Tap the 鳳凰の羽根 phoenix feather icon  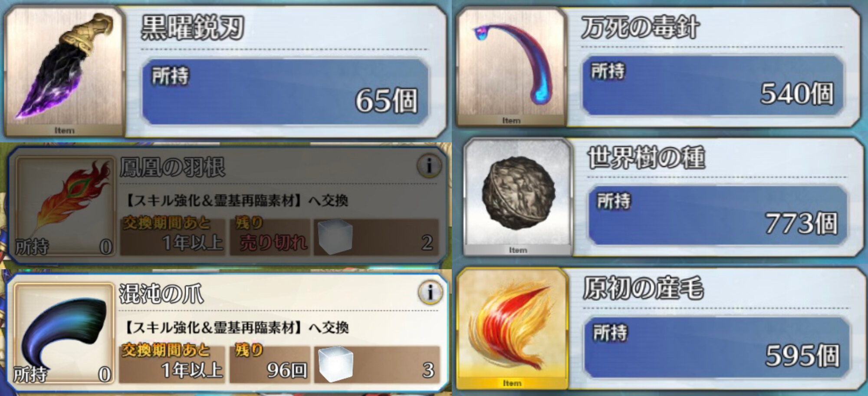[x=65, y=206]
